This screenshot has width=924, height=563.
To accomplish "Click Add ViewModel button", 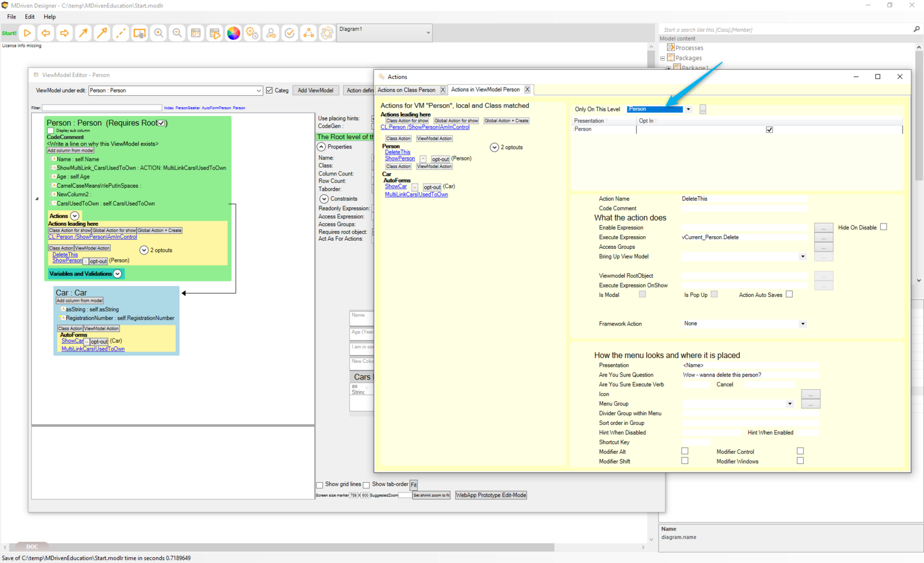I will (315, 90).
